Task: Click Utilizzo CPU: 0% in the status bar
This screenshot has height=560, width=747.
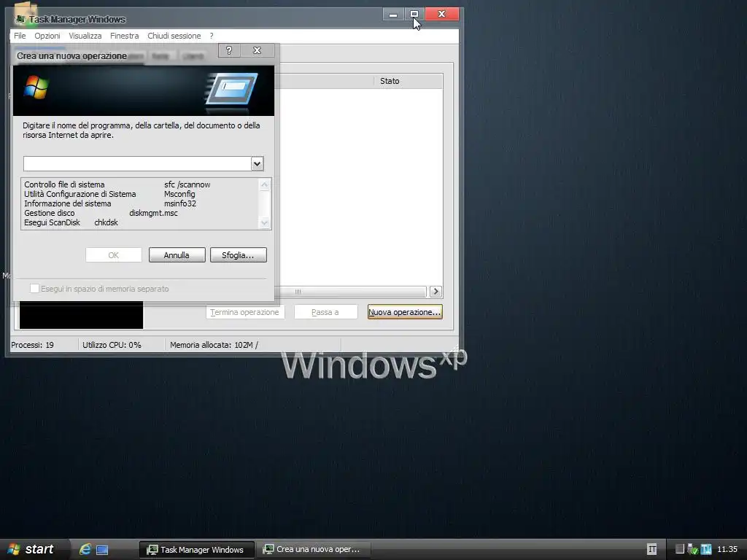Action: pos(112,345)
